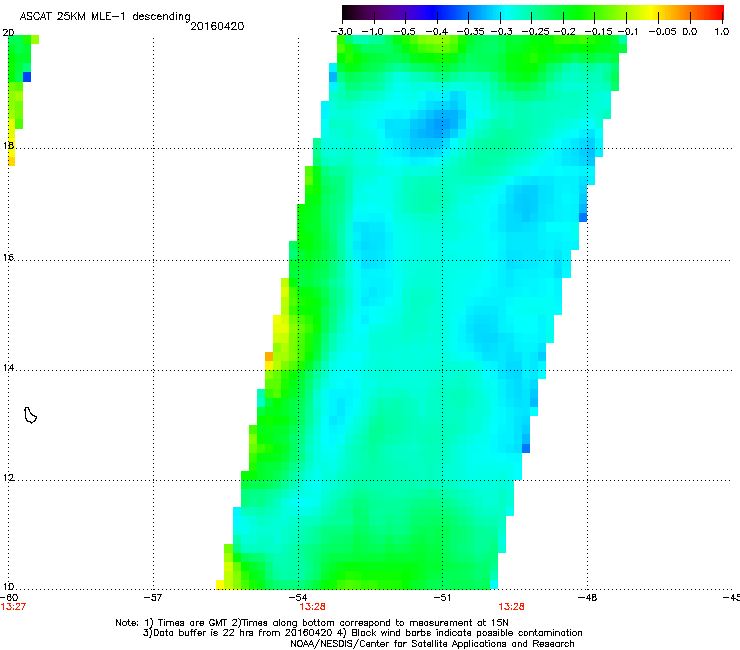Click the dark blue cell in the top-left swath fragment
This screenshot has height=650, width=740.
tap(27, 77)
